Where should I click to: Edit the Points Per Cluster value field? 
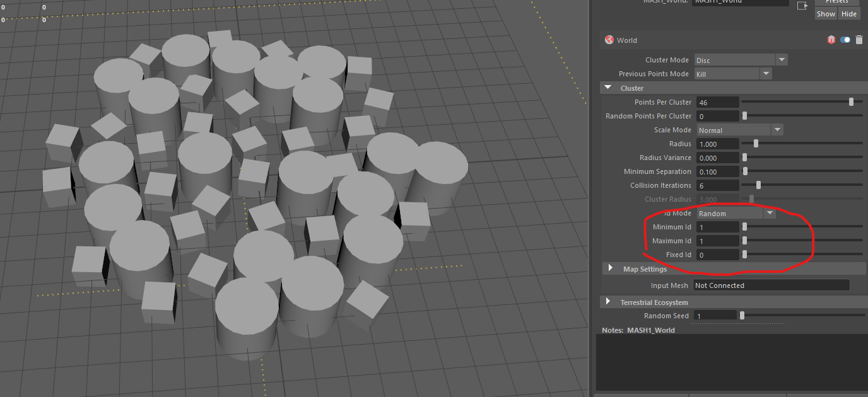(717, 101)
